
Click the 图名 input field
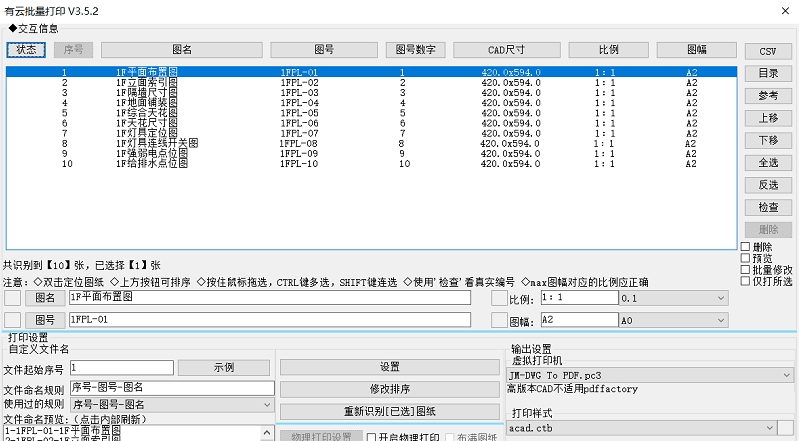(270, 297)
